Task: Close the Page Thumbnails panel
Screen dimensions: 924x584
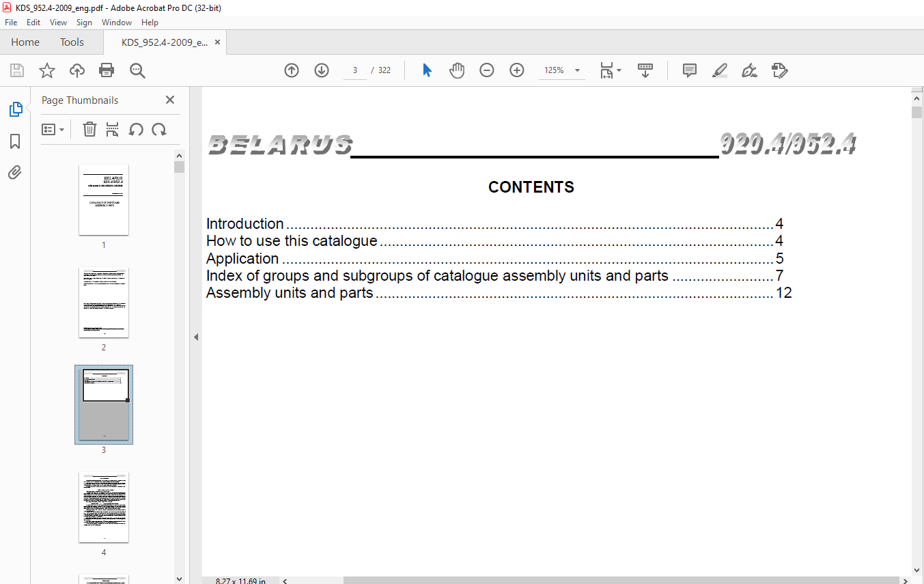Action: [170, 100]
